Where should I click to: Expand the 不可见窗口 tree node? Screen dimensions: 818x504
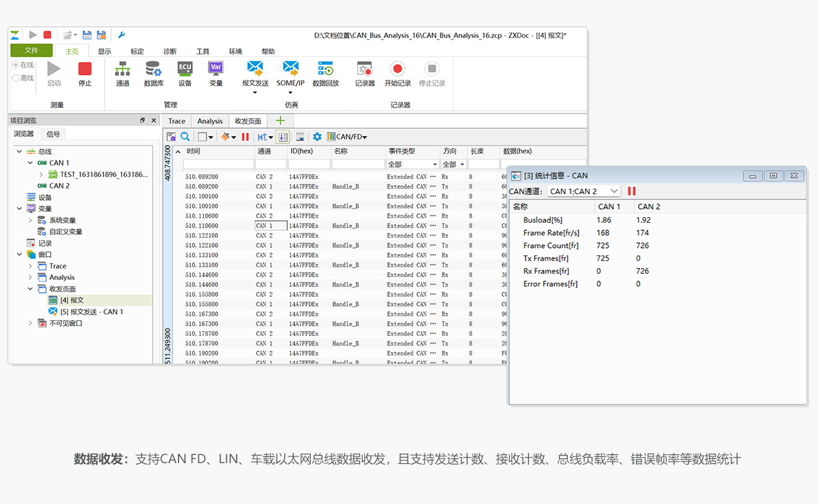[x=30, y=324]
